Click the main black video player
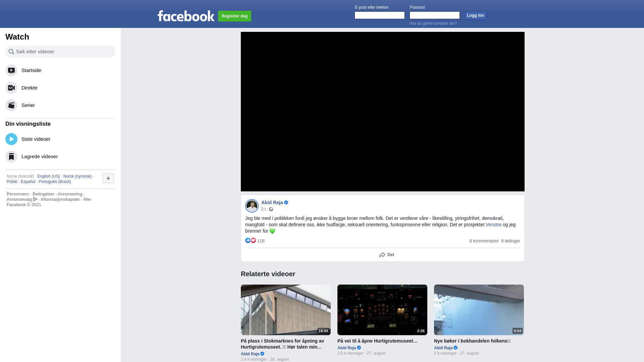Image resolution: width=644 pixels, height=362 pixels. pyautogui.click(x=383, y=112)
